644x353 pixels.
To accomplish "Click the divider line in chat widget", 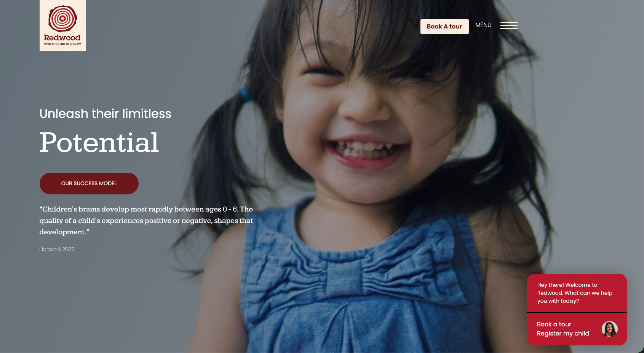I will (577, 312).
